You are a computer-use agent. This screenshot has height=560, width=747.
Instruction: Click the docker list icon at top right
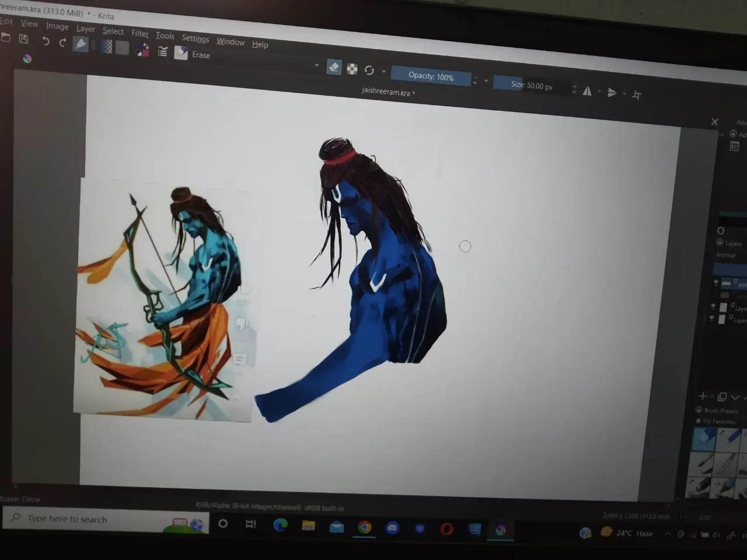735,146
